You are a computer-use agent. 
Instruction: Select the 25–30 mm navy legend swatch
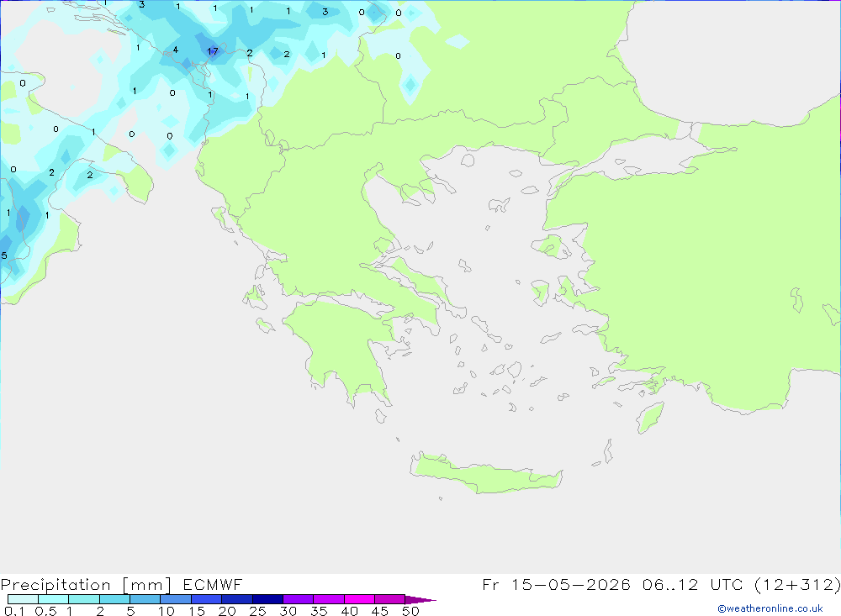coord(267,599)
